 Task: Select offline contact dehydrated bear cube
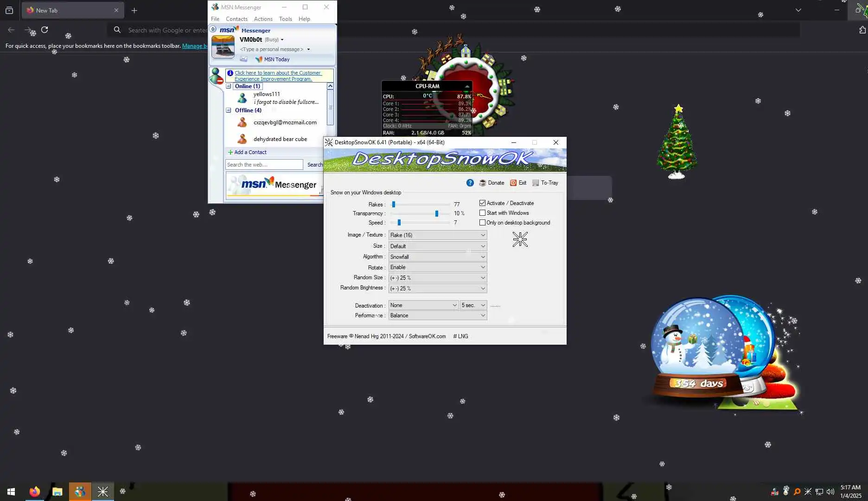coord(281,139)
